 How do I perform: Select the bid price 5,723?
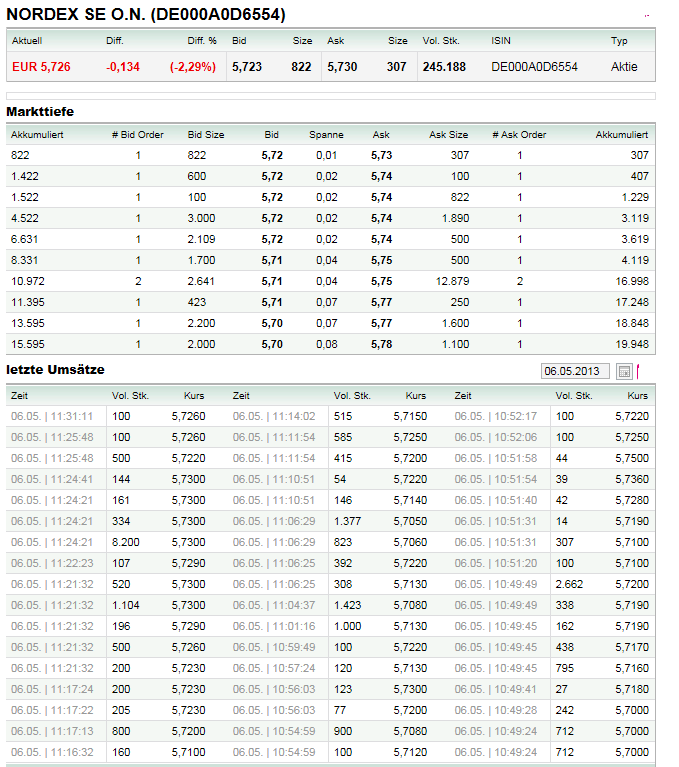pos(247,67)
